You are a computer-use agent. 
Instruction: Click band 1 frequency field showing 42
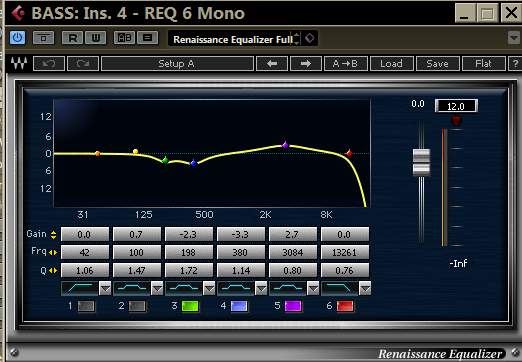coord(85,252)
